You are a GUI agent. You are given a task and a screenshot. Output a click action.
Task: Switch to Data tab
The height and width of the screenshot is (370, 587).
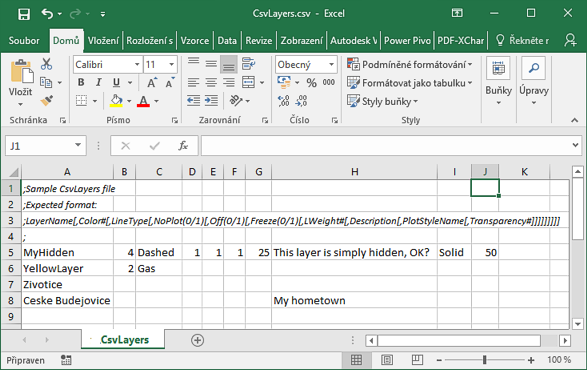[x=227, y=40]
